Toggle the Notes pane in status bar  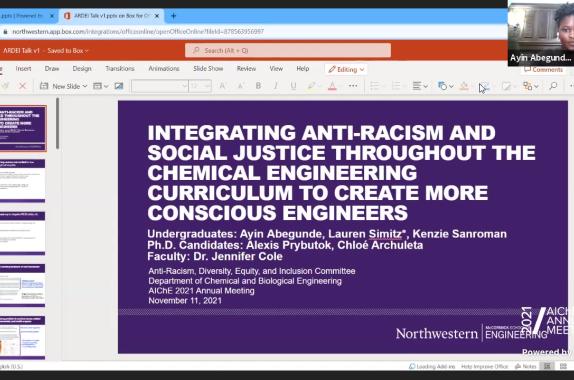[526, 366]
